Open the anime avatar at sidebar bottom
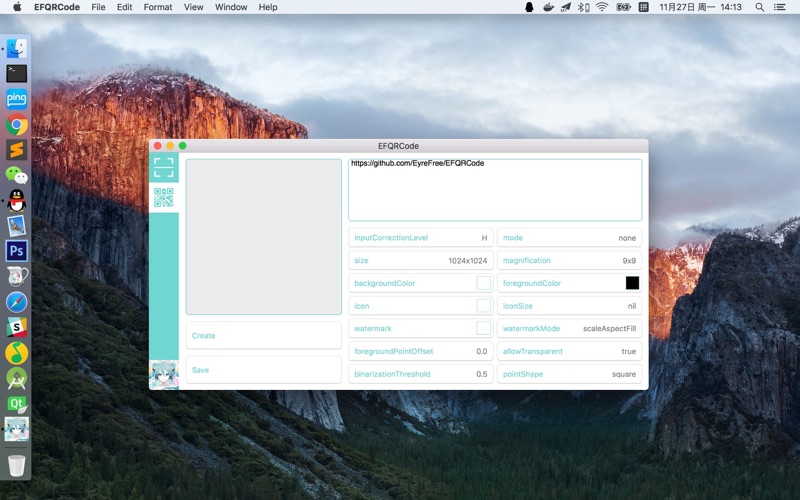Screen dimensions: 800x500 [x=164, y=375]
